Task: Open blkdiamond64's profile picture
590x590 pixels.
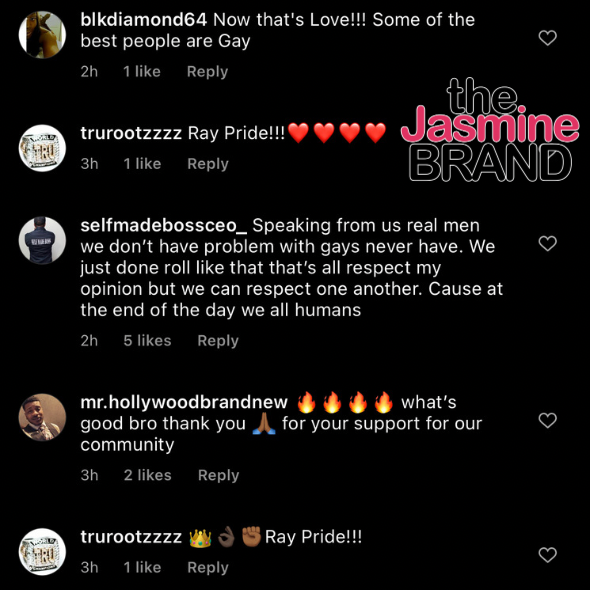Action: coord(42,35)
